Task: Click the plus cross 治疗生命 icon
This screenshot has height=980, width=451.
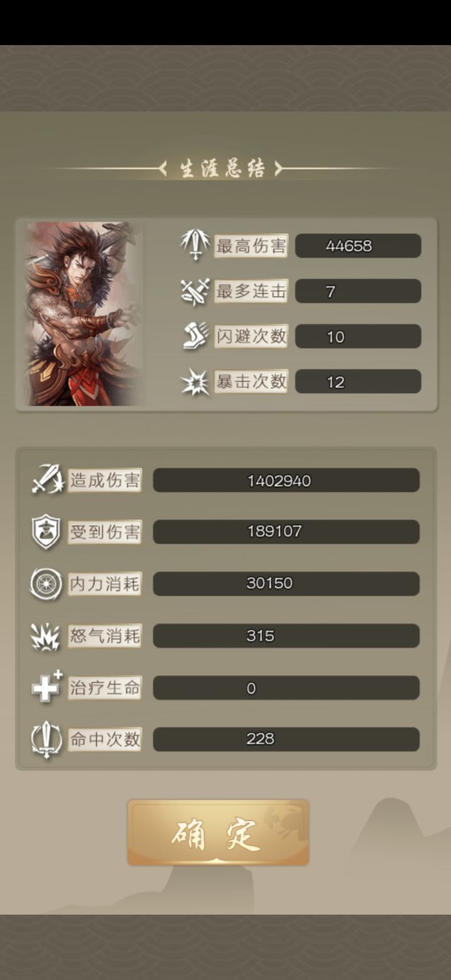Action: pyautogui.click(x=48, y=687)
